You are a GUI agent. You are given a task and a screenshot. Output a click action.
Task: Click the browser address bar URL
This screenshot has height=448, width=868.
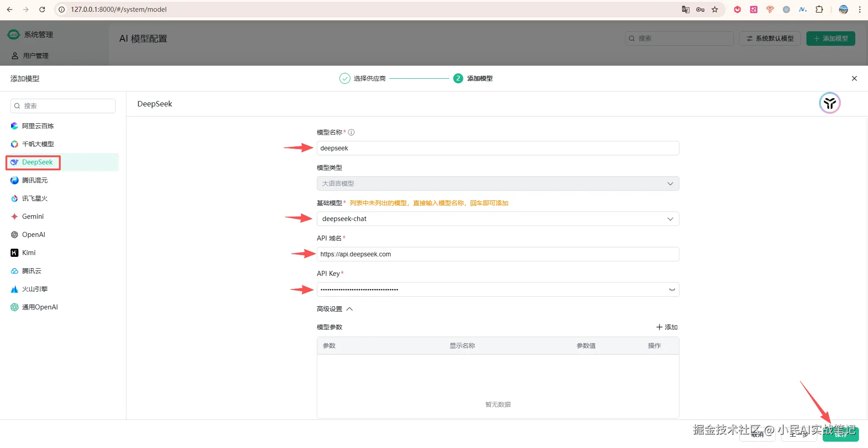[119, 10]
